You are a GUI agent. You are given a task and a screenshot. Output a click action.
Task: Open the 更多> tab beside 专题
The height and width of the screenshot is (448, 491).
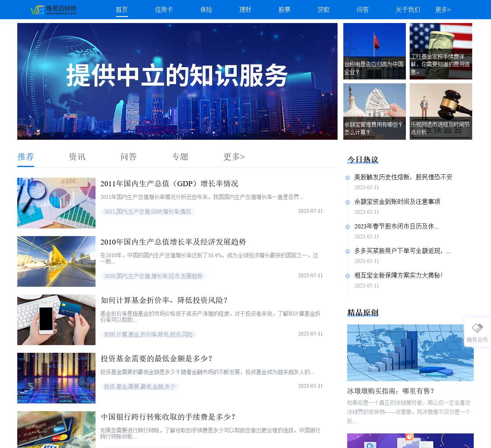[233, 157]
